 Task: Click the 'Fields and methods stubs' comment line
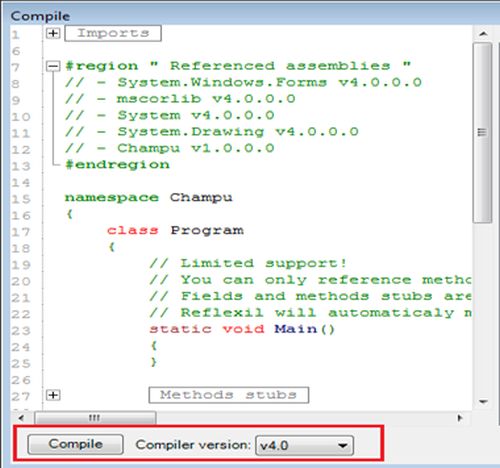pos(310,296)
